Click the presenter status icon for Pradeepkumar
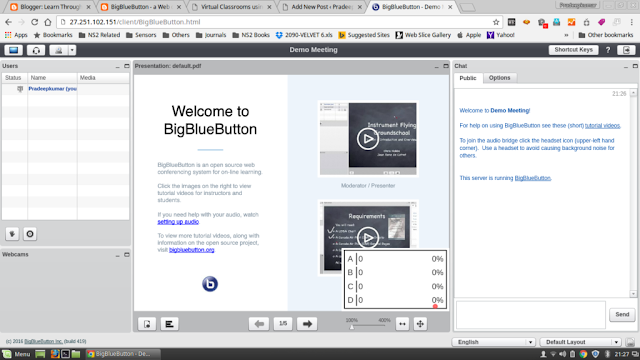 click(20, 89)
